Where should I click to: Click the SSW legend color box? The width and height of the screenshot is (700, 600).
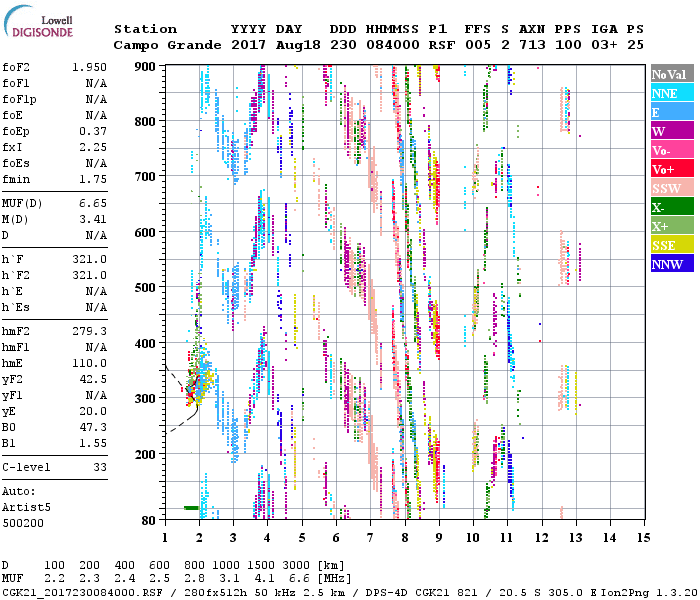coord(671,188)
